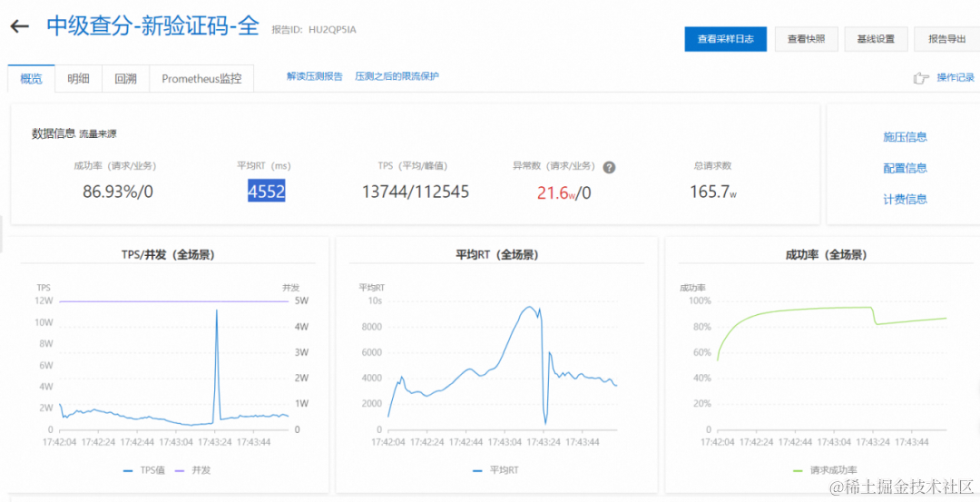This screenshot has width=980, height=502.
Task: Click the 成功率（请求/业务） label
Action: (115, 166)
